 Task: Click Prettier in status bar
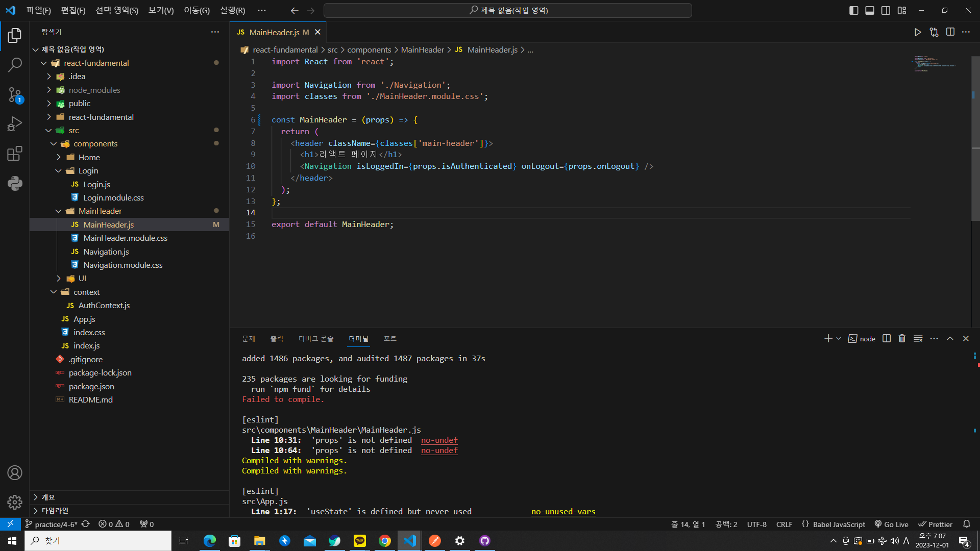click(x=936, y=524)
